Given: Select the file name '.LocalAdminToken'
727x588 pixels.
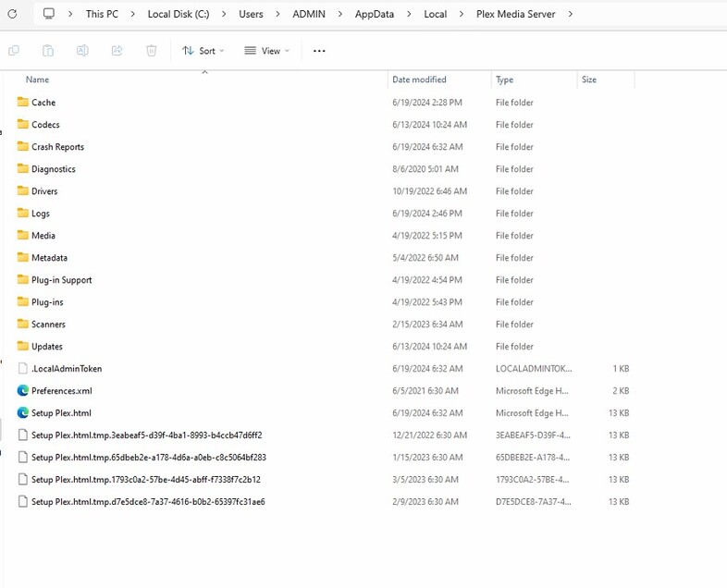Looking at the screenshot, I should tap(67, 369).
